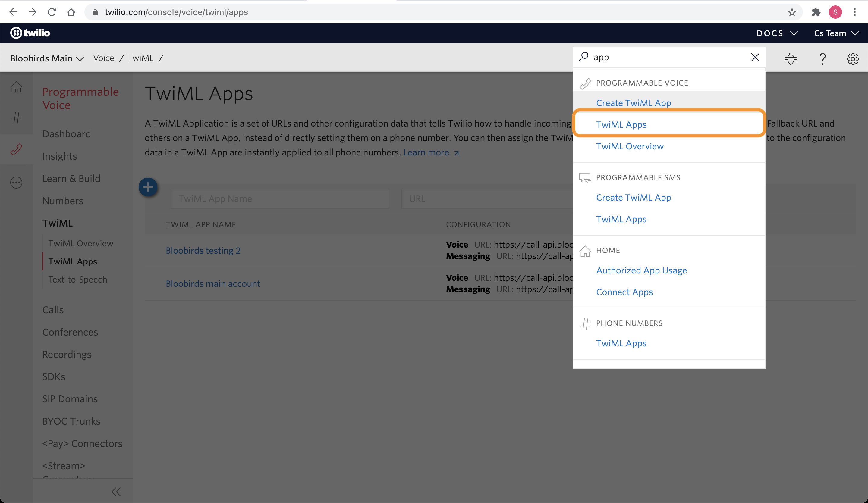Click the CONFIGURATION column header

478,224
